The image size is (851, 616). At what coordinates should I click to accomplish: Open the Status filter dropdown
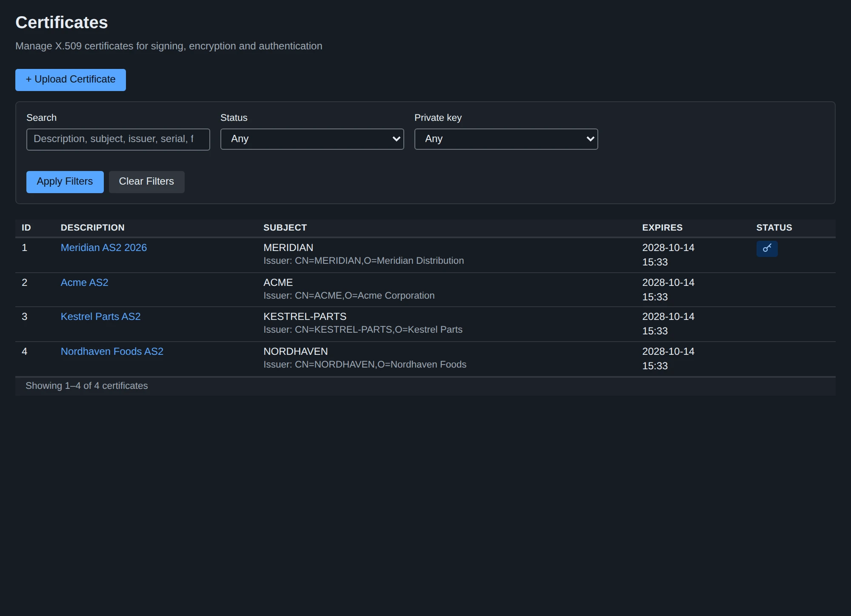pos(312,139)
